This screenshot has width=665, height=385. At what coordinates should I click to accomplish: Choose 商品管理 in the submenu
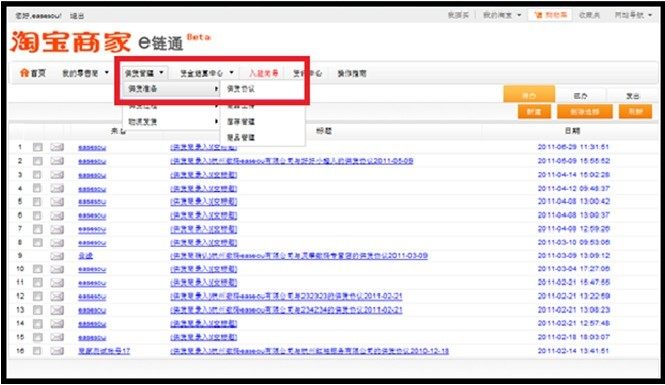point(240,137)
